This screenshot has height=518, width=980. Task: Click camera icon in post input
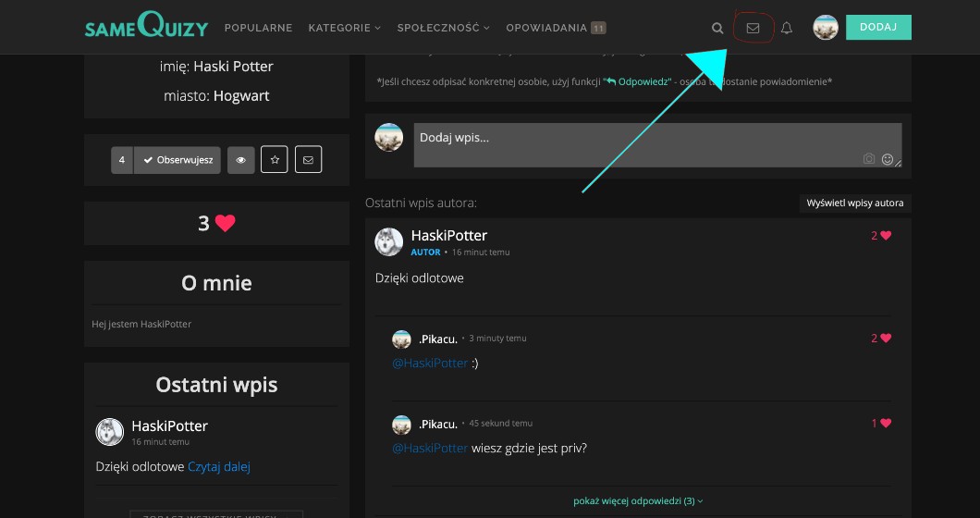click(869, 159)
